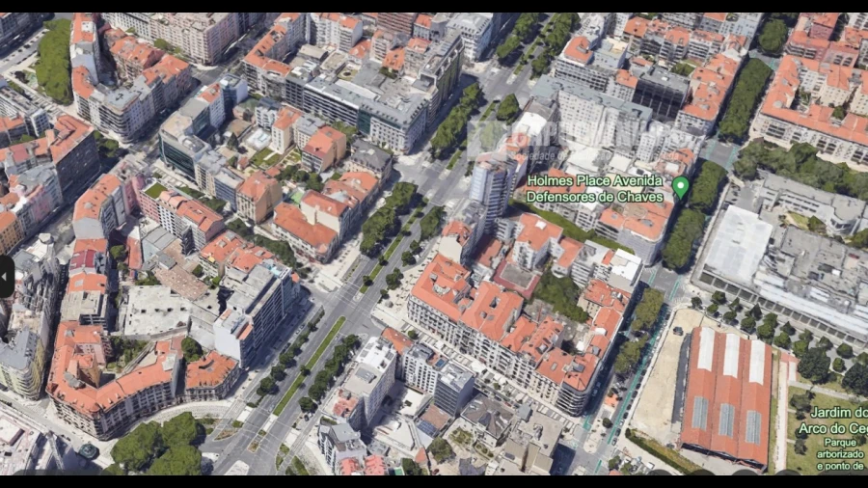Open the Holmes Place Avenida Defensores de Chaves label
This screenshot has height=488, width=868.
594,189
